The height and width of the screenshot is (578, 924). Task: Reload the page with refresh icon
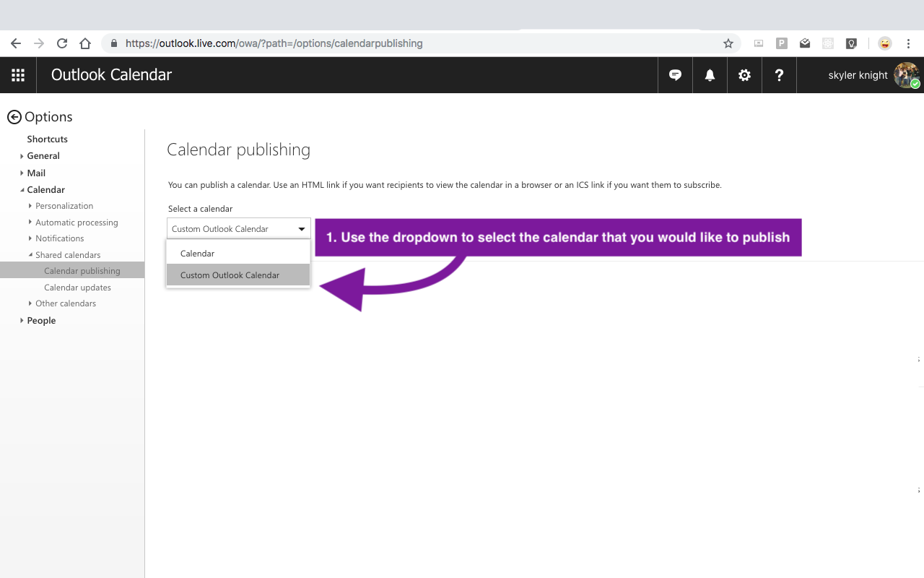[x=62, y=43]
